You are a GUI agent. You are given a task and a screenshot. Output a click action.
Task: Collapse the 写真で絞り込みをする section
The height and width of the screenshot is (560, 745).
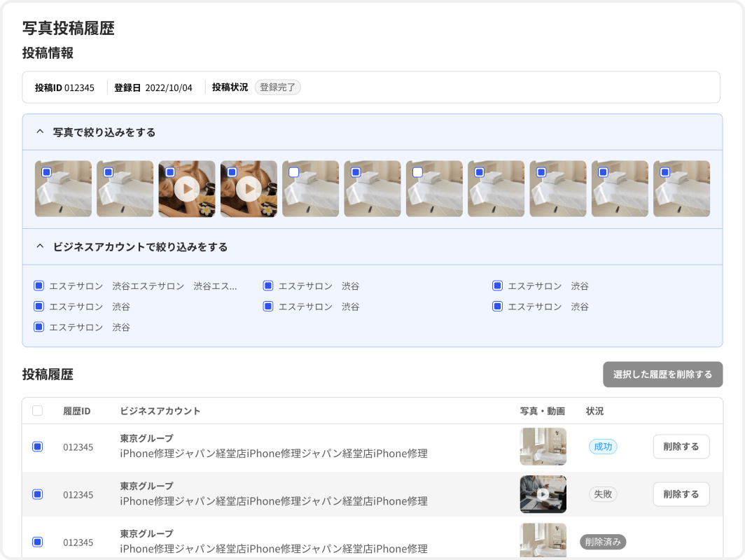pyautogui.click(x=39, y=132)
